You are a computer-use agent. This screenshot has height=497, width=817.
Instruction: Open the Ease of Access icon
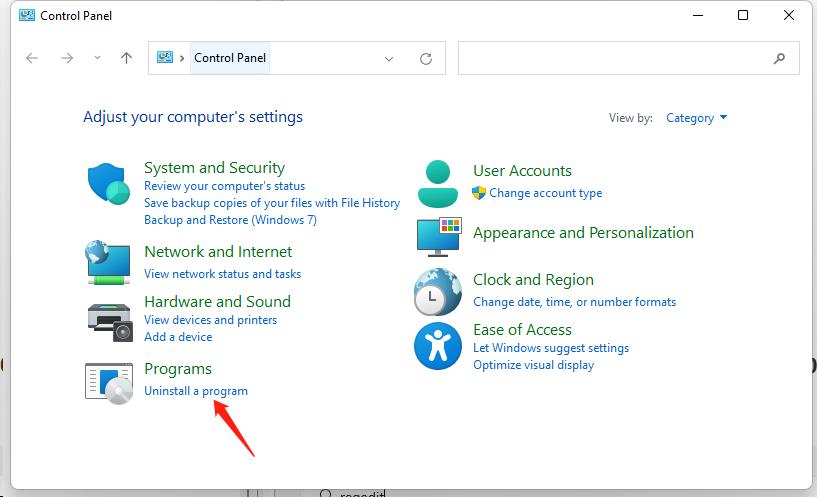coord(437,347)
